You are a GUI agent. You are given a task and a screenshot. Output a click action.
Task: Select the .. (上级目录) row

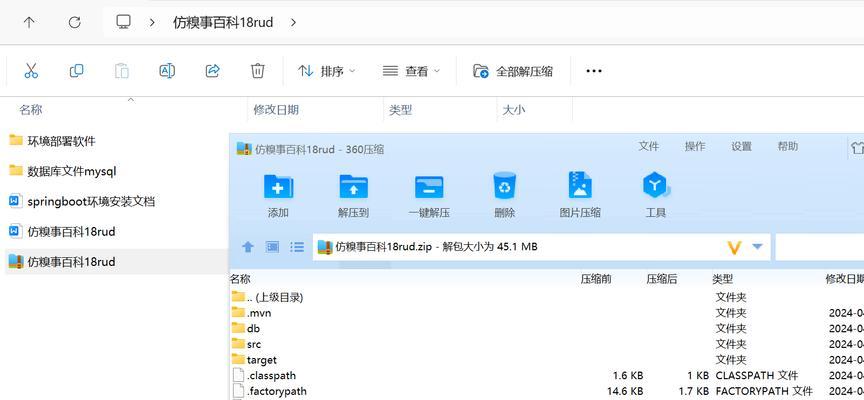point(547,297)
